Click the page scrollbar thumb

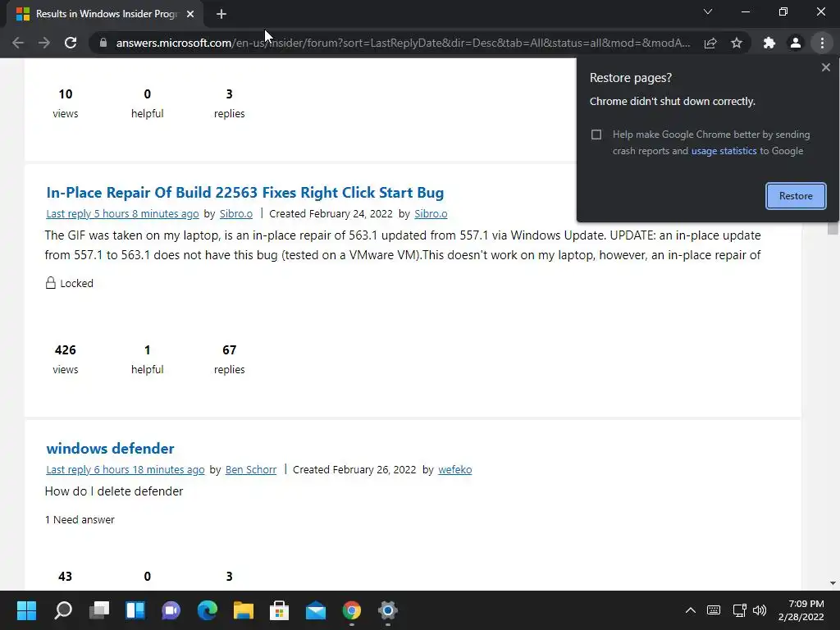pos(832,228)
